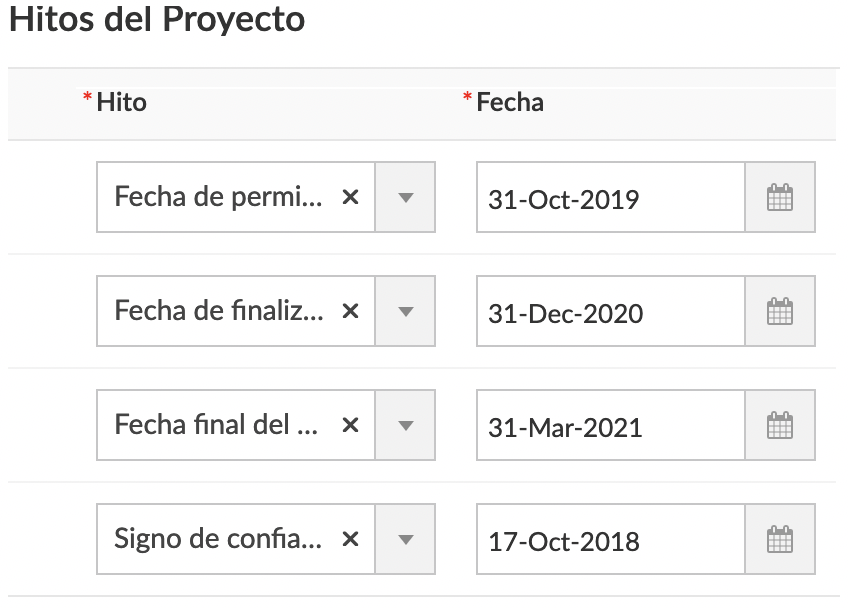Open calendar picker for 17-Oct-2018 date
This screenshot has height=608, width=848.
click(780, 539)
